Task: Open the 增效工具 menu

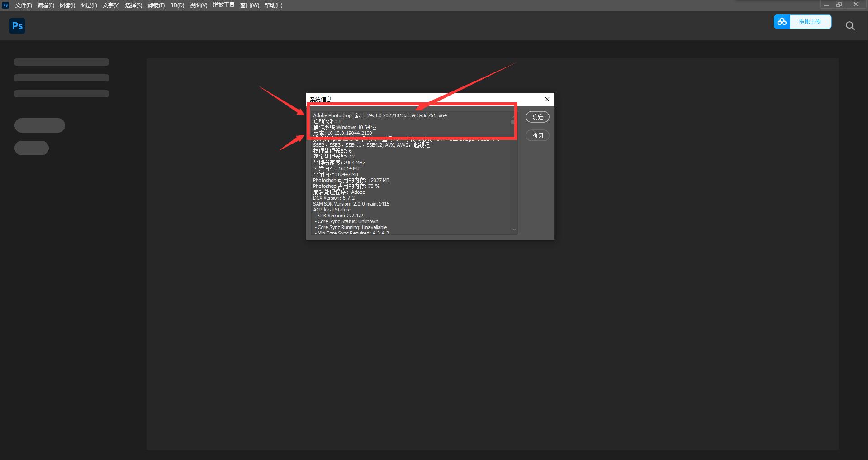Action: pyautogui.click(x=224, y=5)
